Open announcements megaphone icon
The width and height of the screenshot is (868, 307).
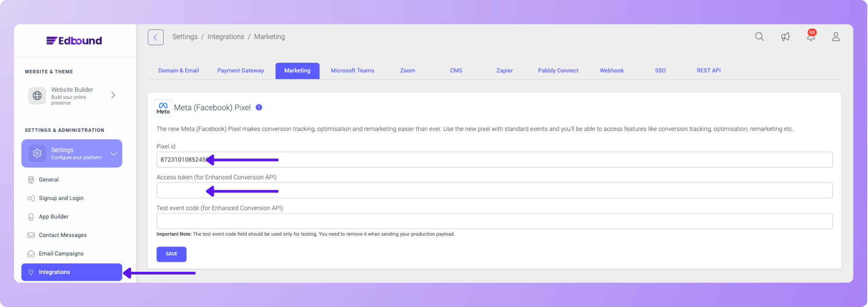pyautogui.click(x=785, y=37)
